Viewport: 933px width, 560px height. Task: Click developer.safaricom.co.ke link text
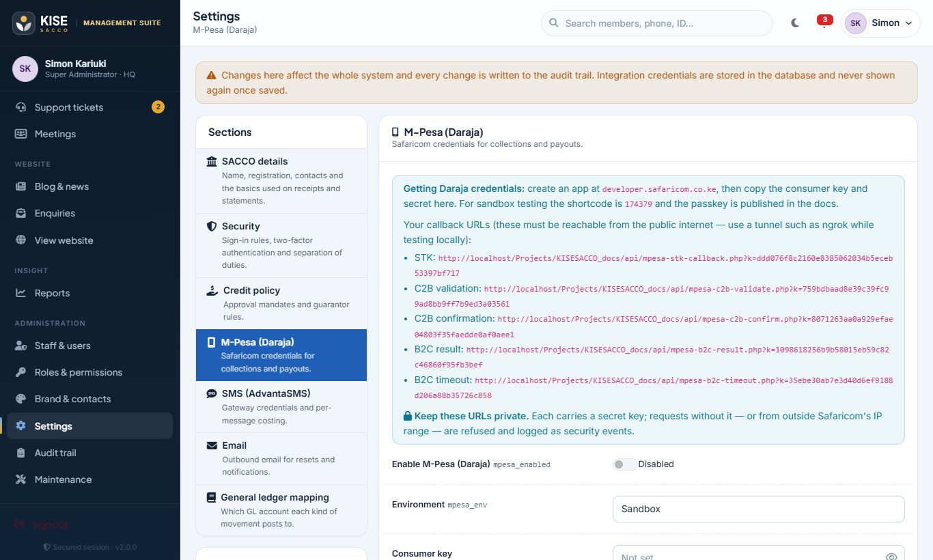(x=659, y=189)
